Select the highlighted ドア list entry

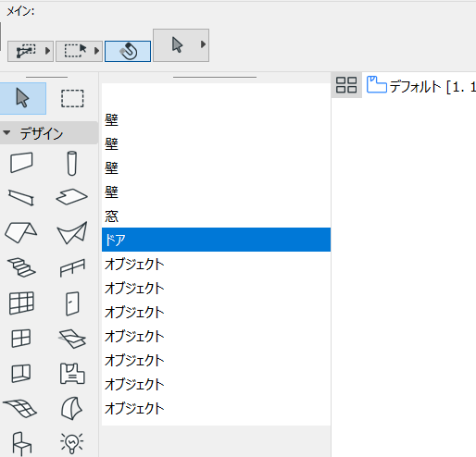216,240
